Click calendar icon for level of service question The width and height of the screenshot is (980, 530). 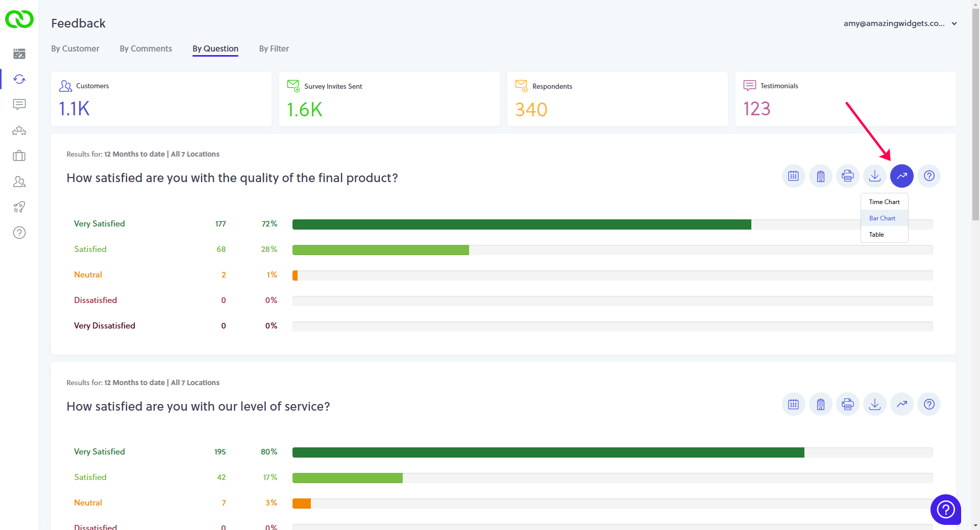coord(793,405)
